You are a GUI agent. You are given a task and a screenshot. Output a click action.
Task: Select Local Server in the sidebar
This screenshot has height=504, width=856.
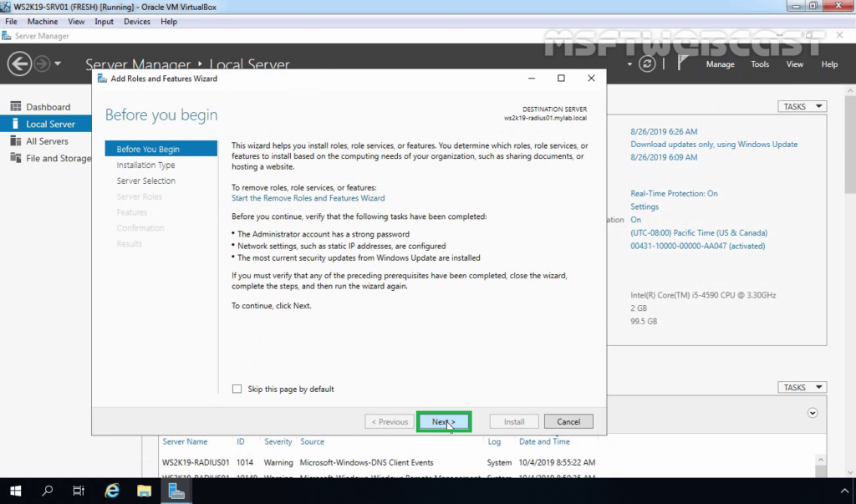[x=46, y=124]
